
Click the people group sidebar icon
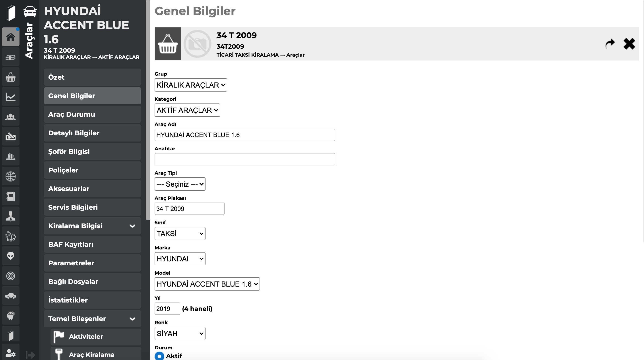click(10, 117)
